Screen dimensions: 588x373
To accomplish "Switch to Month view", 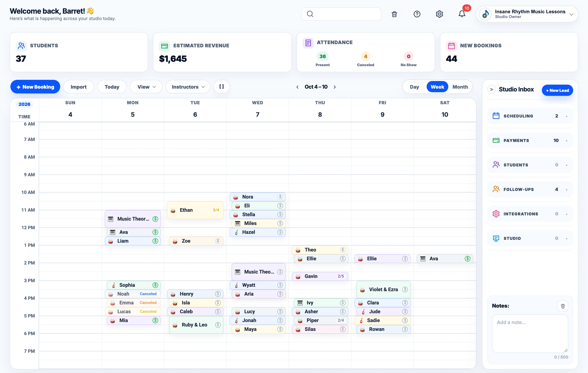I will coord(460,87).
